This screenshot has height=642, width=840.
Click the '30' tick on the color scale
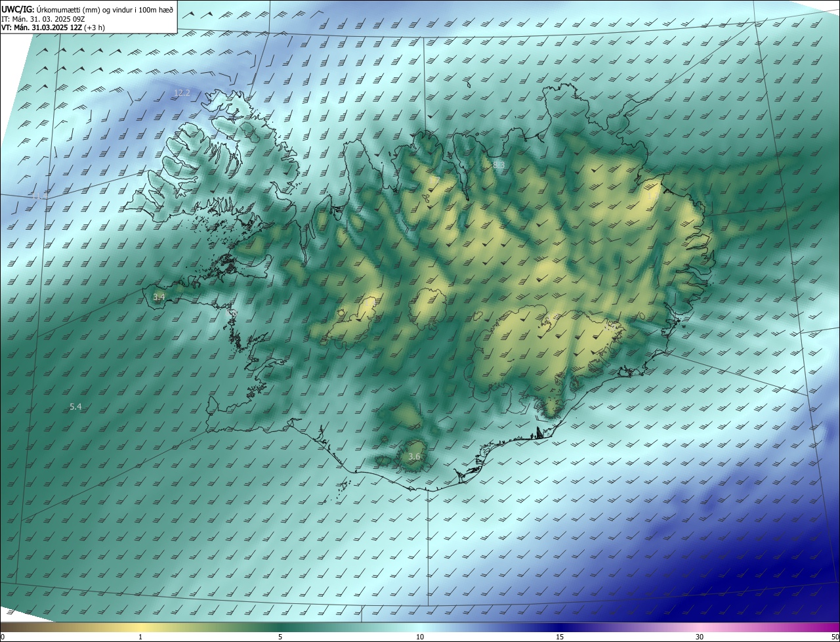pyautogui.click(x=700, y=637)
